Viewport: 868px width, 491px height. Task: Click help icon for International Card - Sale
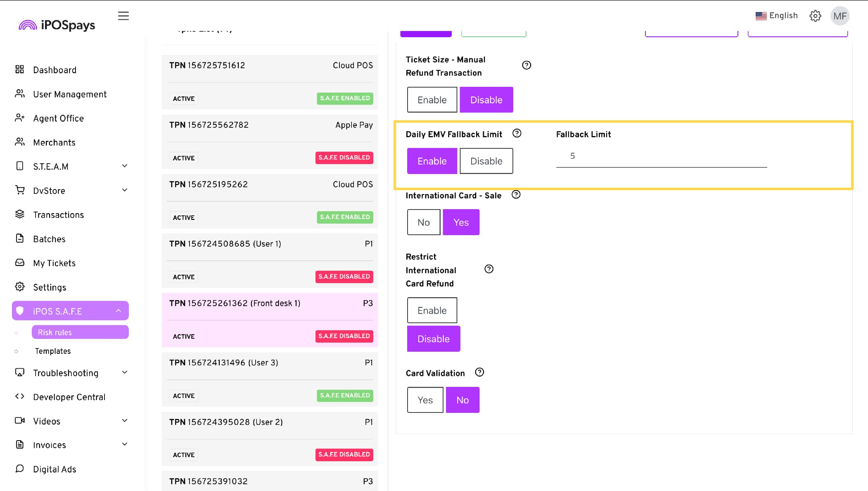pos(516,195)
